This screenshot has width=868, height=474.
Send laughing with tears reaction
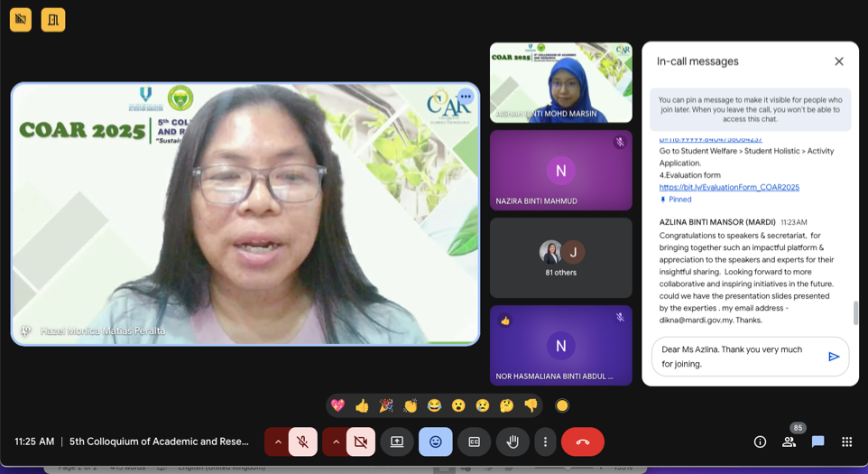click(435, 406)
